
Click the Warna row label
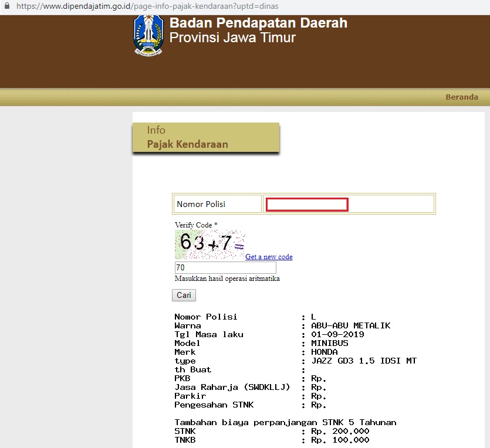point(188,325)
